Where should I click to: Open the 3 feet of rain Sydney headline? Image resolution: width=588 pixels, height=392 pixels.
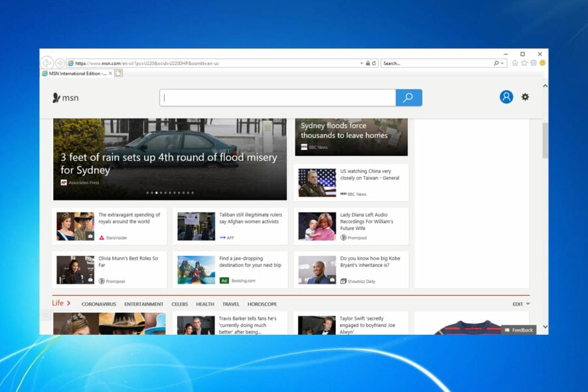click(x=169, y=163)
